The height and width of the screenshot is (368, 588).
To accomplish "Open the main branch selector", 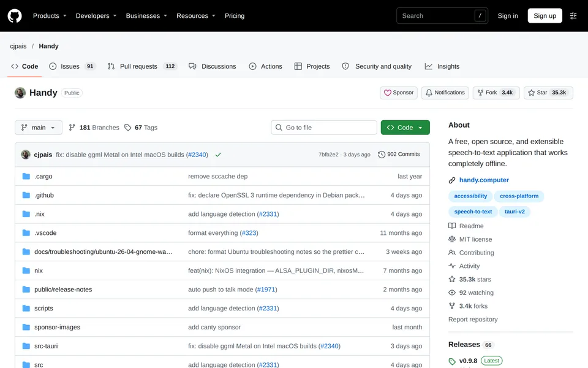I will (x=38, y=128).
